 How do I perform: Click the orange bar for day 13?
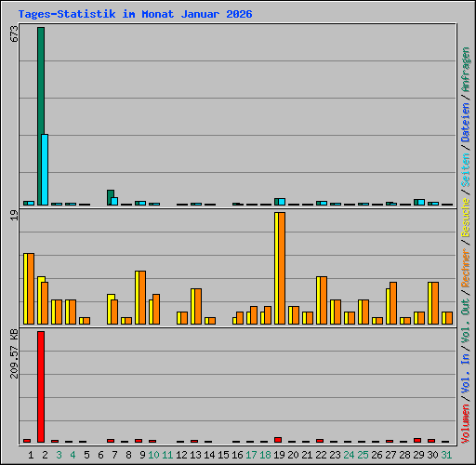198,307
